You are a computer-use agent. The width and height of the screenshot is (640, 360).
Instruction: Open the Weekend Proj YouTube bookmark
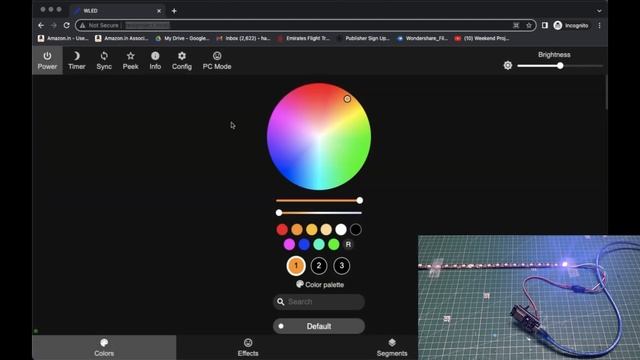pos(482,38)
